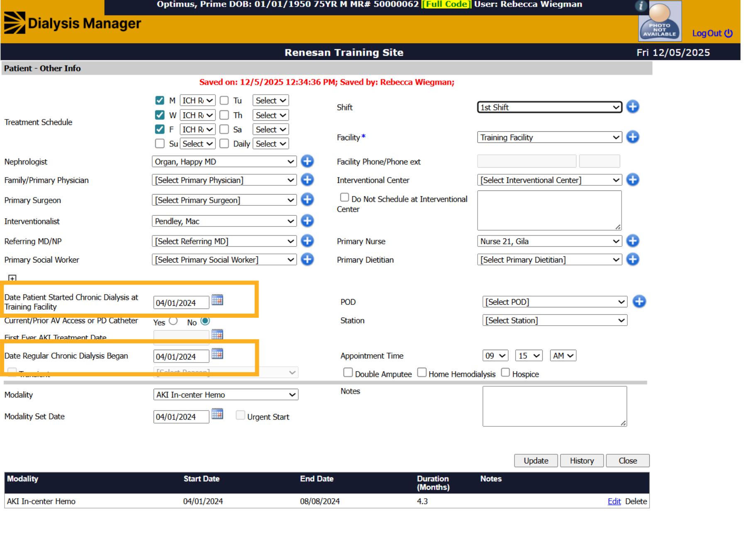Click the Update button

point(536,461)
